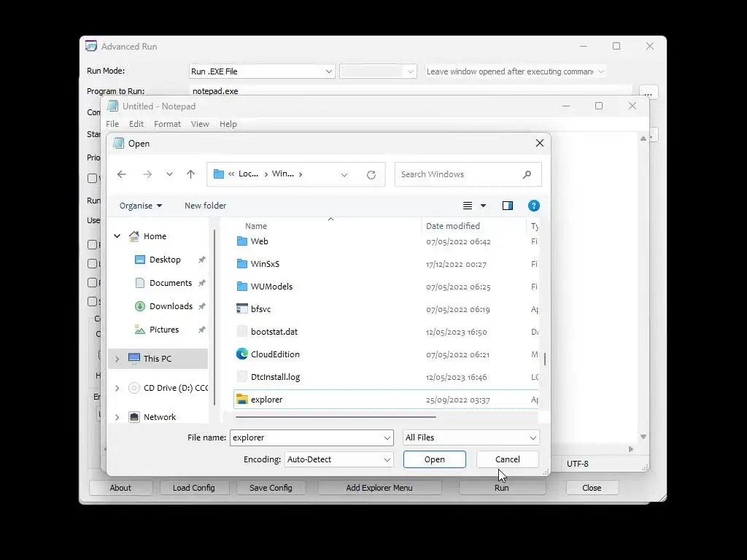This screenshot has width=747, height=560.
Task: Click the forward navigation arrow
Action: 147,174
